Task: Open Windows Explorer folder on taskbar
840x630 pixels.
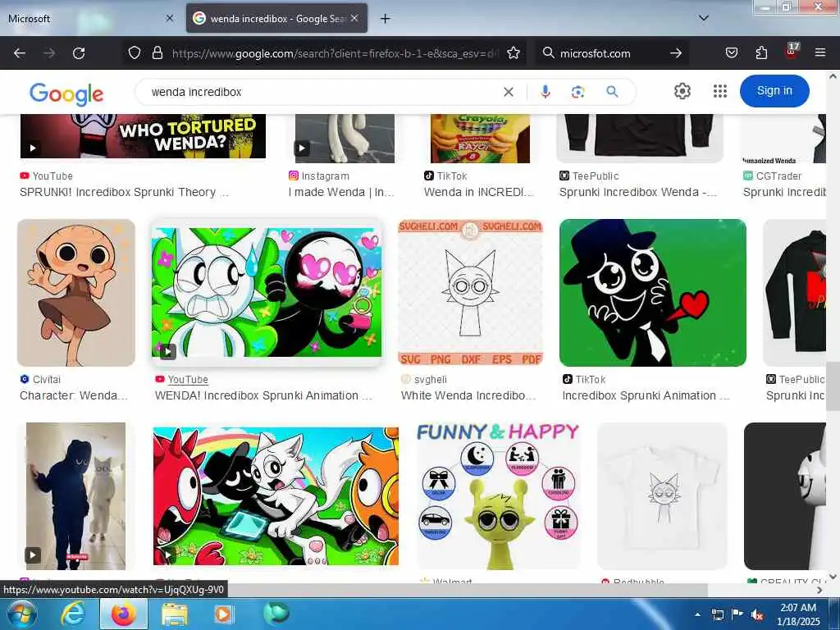Action: [x=175, y=614]
